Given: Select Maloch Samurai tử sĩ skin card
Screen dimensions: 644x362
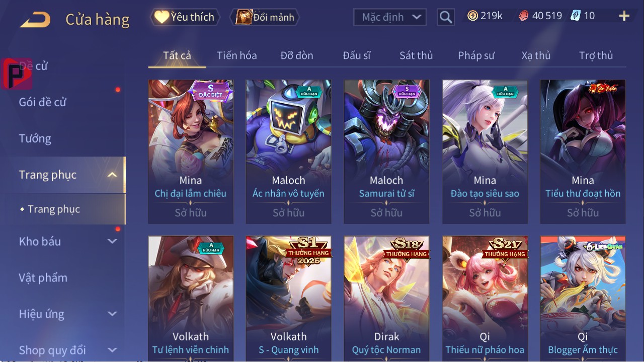Looking at the screenshot, I should (x=386, y=152).
